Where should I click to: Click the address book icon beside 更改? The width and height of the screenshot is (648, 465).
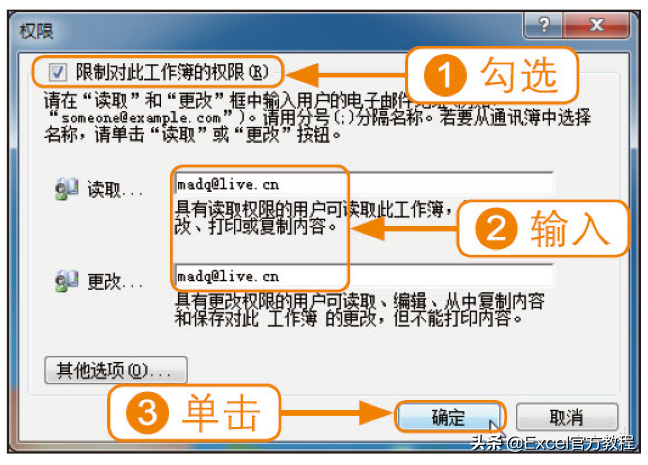pyautogui.click(x=67, y=281)
